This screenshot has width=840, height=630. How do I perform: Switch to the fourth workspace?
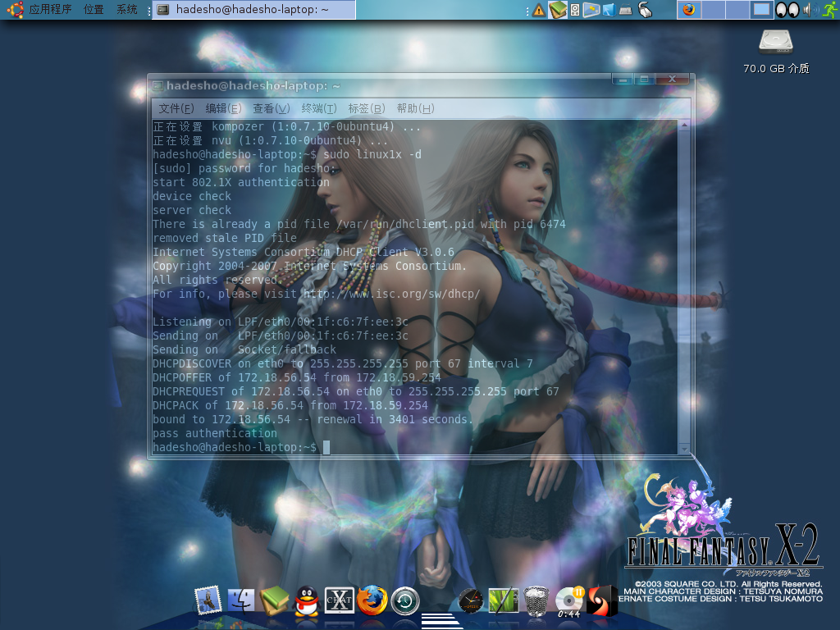(x=761, y=10)
